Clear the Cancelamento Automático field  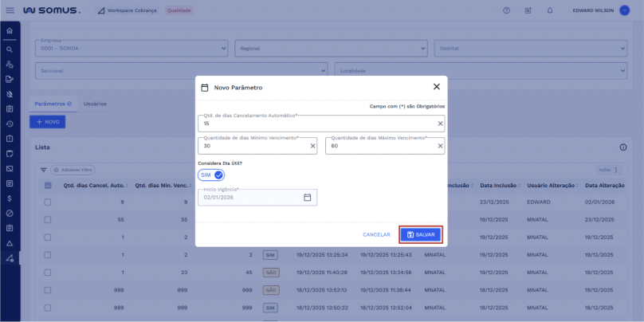(x=440, y=124)
